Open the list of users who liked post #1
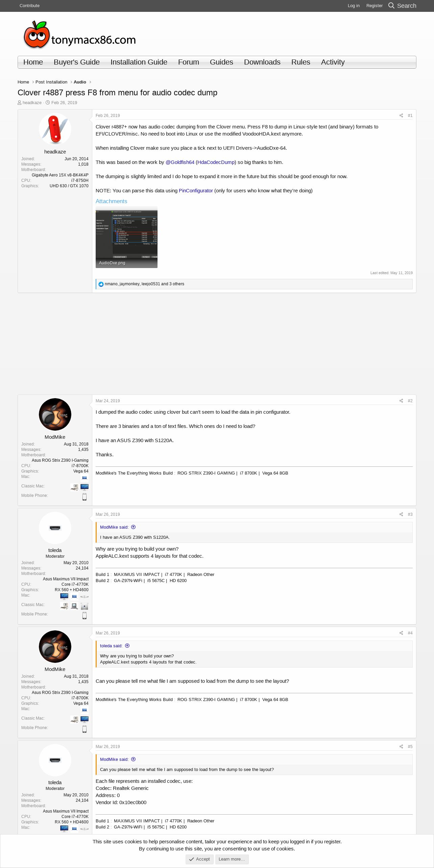This screenshot has width=434, height=868. tap(144, 284)
